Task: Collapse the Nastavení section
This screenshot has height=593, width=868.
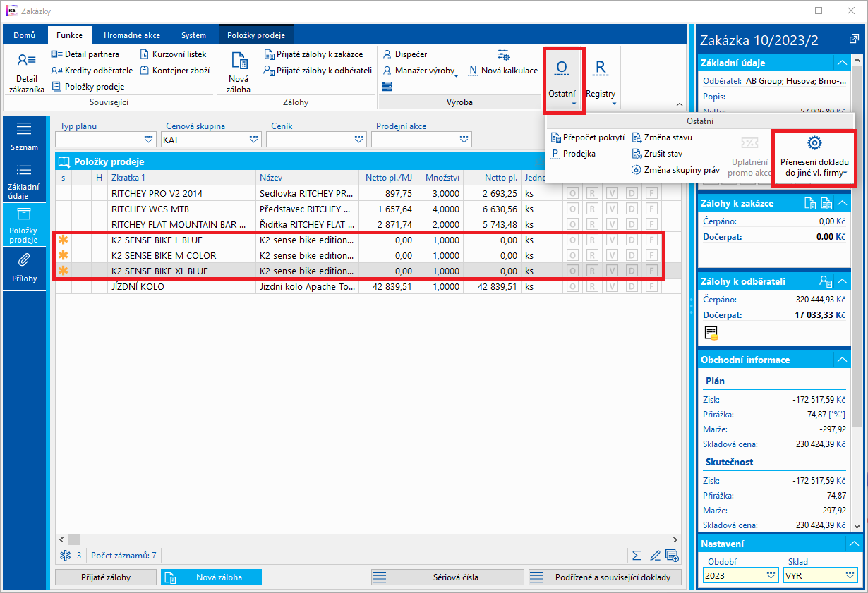Action: pos(855,544)
